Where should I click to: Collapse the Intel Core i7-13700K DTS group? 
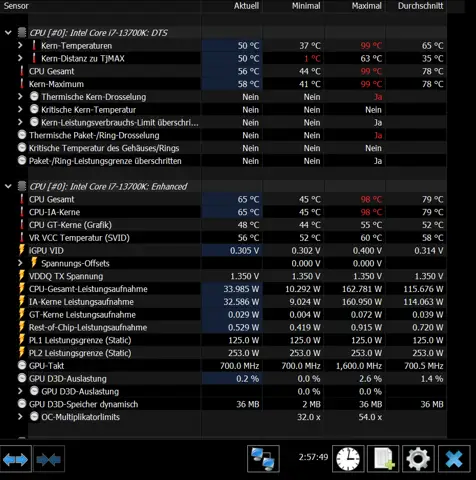pyautogui.click(x=8, y=33)
